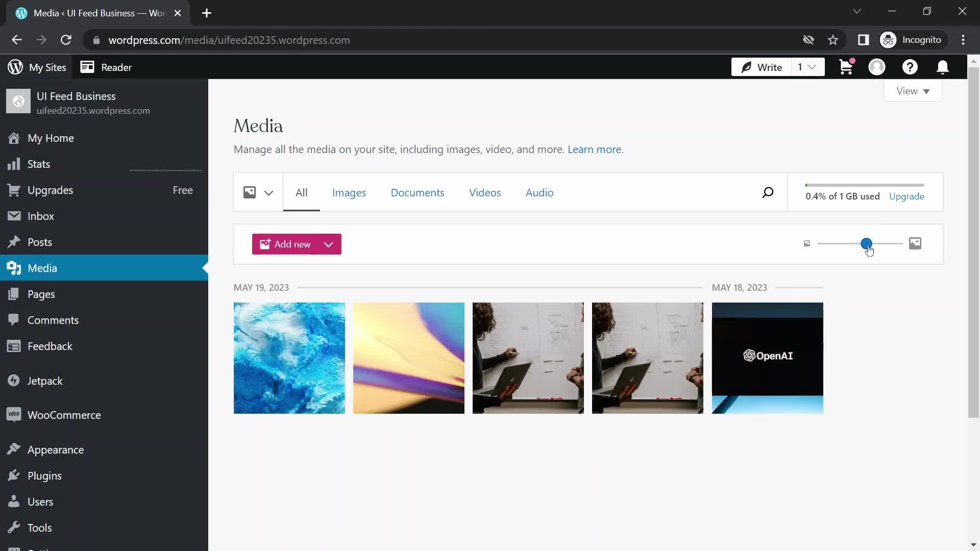The image size is (980, 551).
Task: Click the Learn more link
Action: [x=594, y=149]
